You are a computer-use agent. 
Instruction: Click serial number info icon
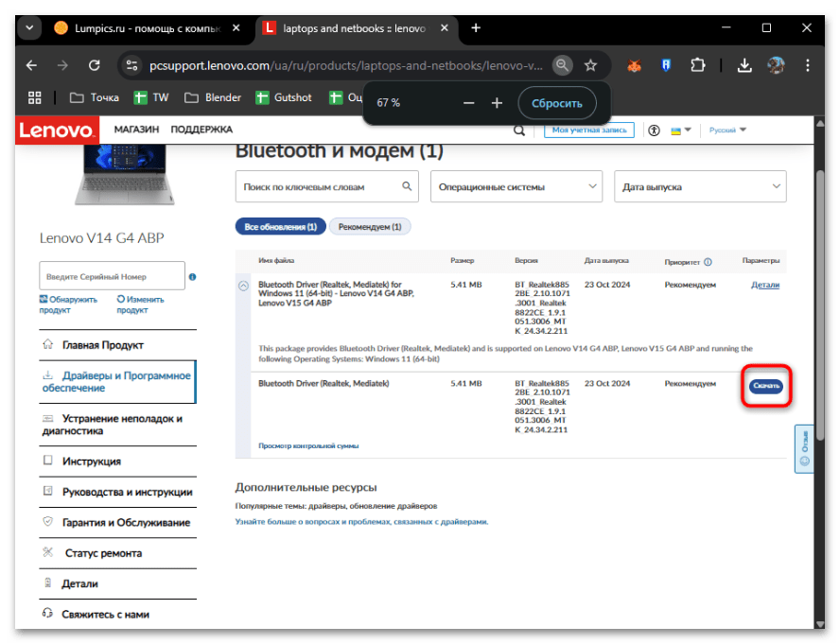192,277
